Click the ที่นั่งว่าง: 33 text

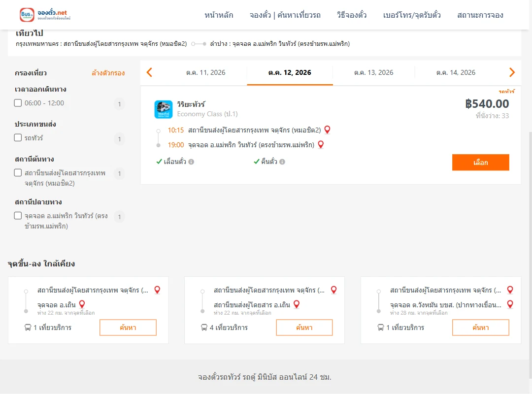click(x=492, y=116)
